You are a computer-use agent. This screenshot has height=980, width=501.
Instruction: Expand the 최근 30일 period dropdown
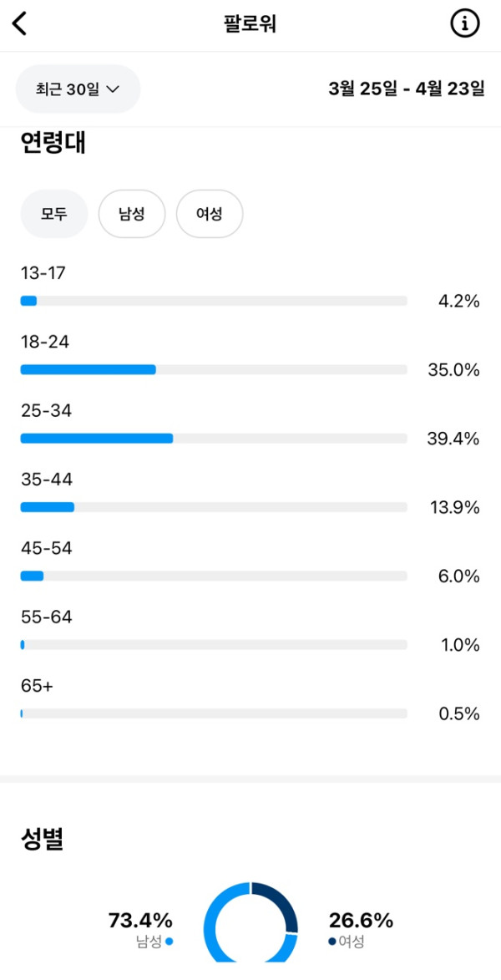click(78, 89)
